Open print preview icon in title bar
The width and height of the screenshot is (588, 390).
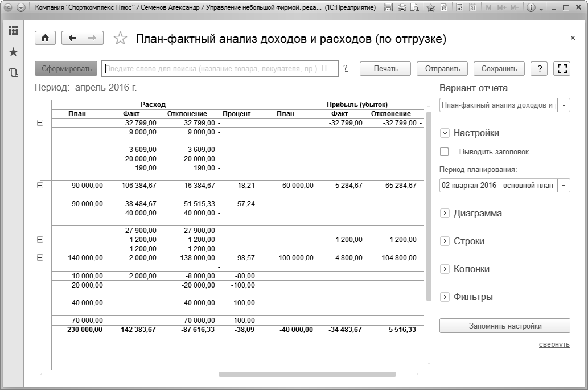point(414,7)
